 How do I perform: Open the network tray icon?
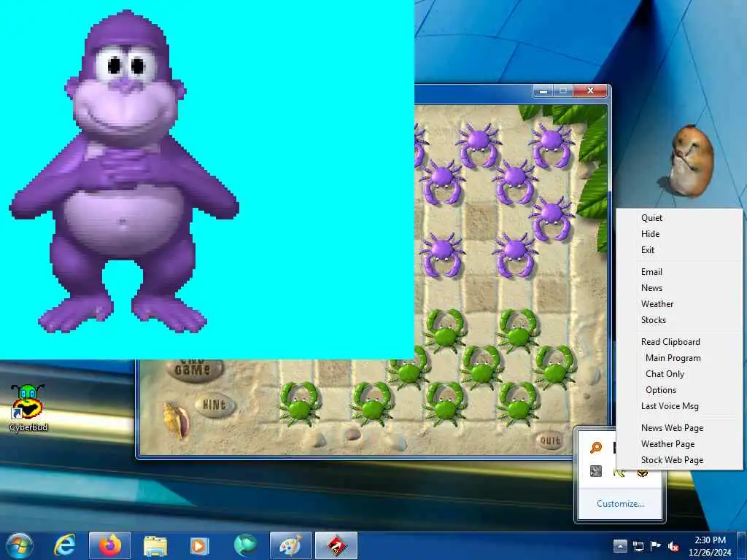[638, 546]
